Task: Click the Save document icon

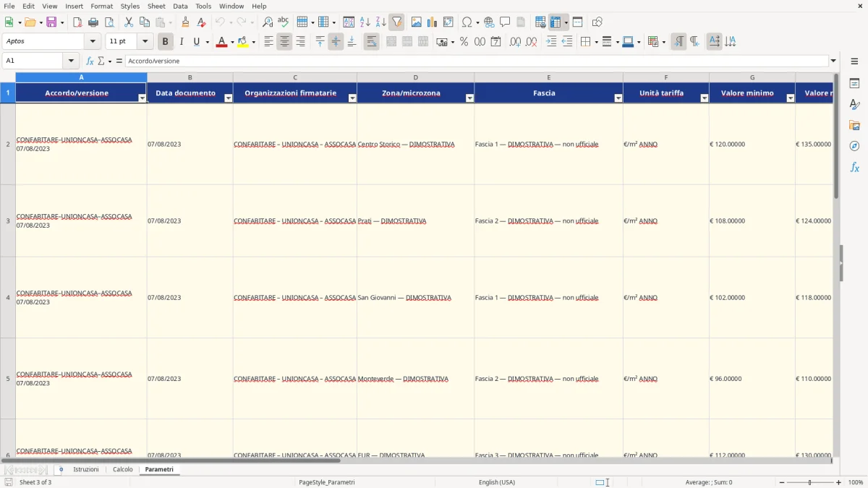Action: [x=51, y=22]
